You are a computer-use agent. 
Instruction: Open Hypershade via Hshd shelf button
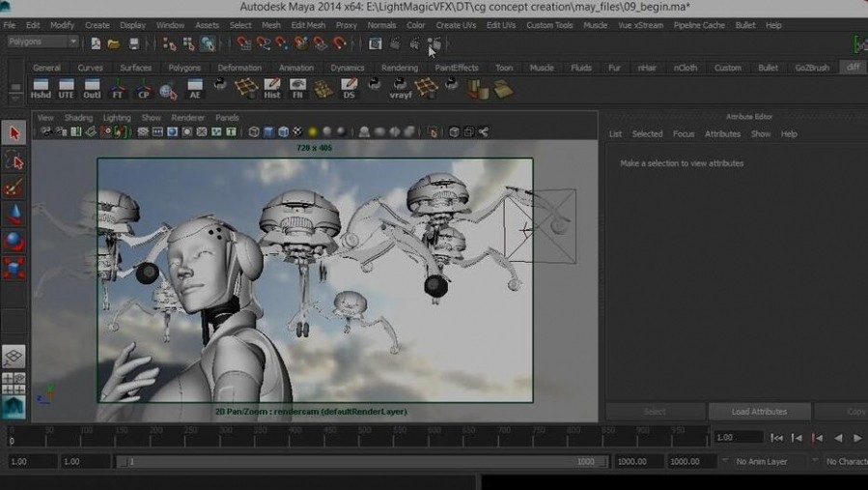(x=41, y=89)
